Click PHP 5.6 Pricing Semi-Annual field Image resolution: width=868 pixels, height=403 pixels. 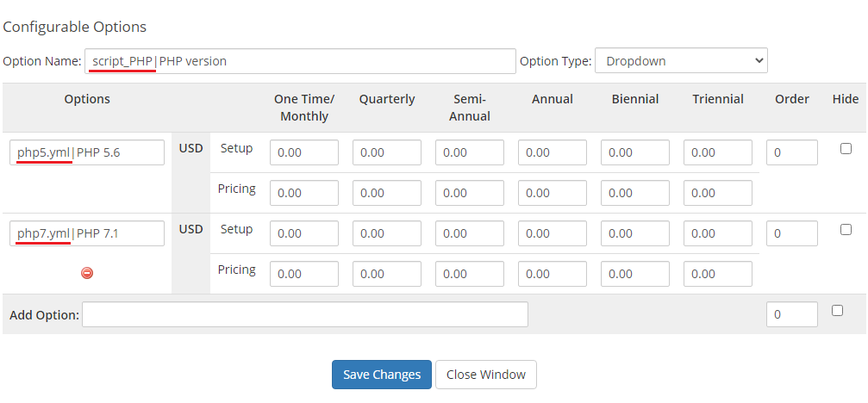point(470,193)
